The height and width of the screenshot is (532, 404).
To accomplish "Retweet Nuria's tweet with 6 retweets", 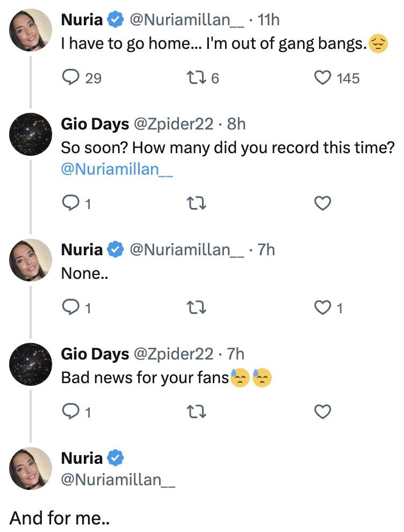I will tap(194, 78).
